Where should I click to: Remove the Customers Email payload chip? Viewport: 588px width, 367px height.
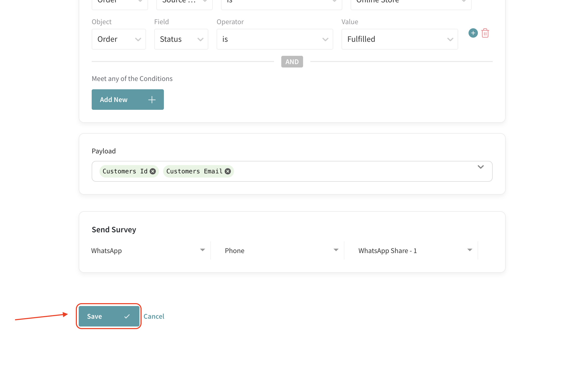(x=228, y=171)
